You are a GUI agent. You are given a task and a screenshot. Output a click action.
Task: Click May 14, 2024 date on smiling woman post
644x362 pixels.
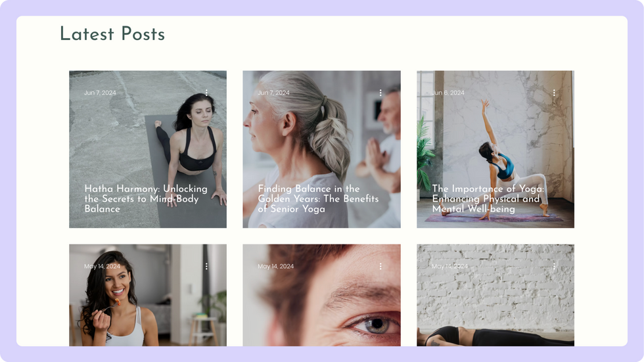coord(102,266)
